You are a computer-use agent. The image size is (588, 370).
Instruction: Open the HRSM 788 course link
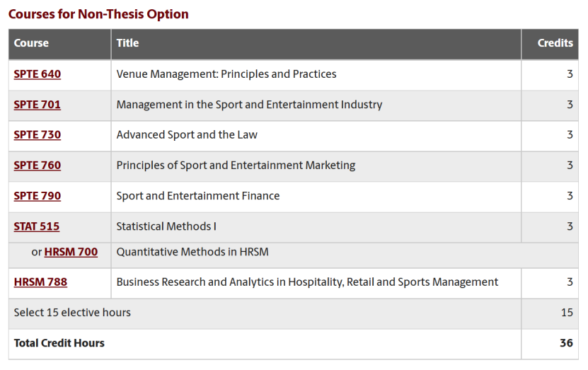tap(40, 282)
